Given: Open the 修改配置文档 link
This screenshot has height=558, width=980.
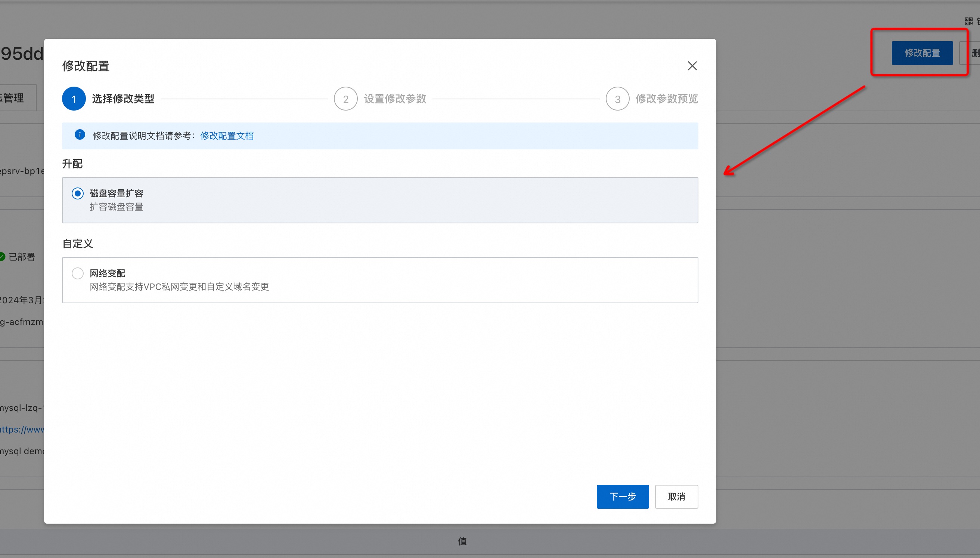Looking at the screenshot, I should pos(227,136).
